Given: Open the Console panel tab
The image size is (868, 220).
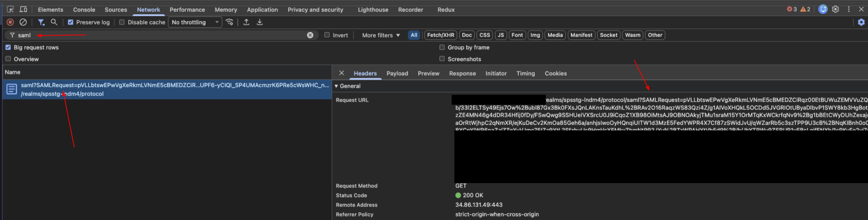Looking at the screenshot, I should pos(84,10).
